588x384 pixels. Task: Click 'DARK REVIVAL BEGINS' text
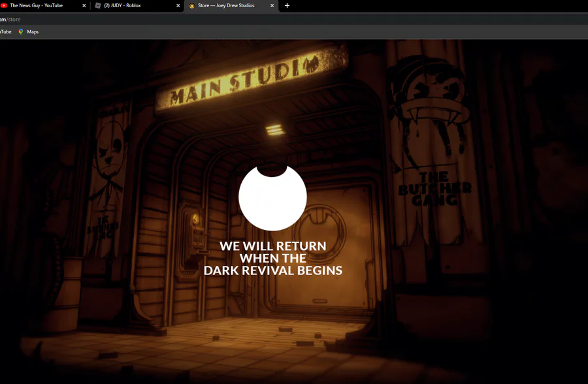tap(272, 270)
